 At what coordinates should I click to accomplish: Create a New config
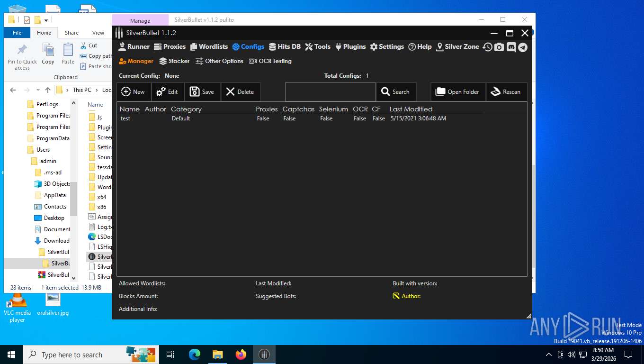tap(134, 92)
